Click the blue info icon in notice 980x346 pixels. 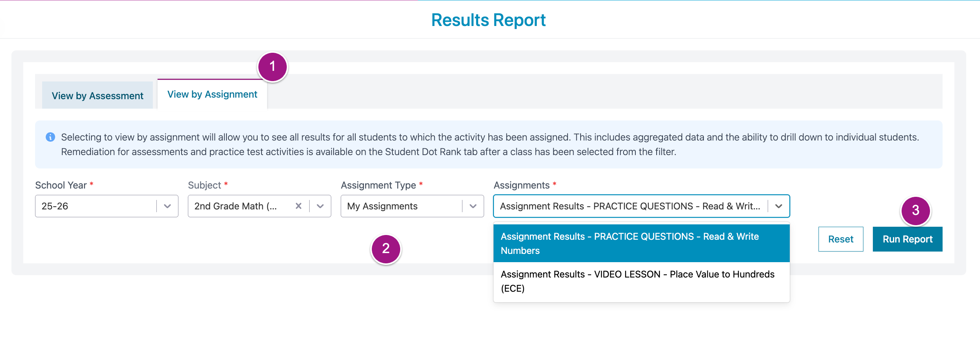[x=50, y=137]
